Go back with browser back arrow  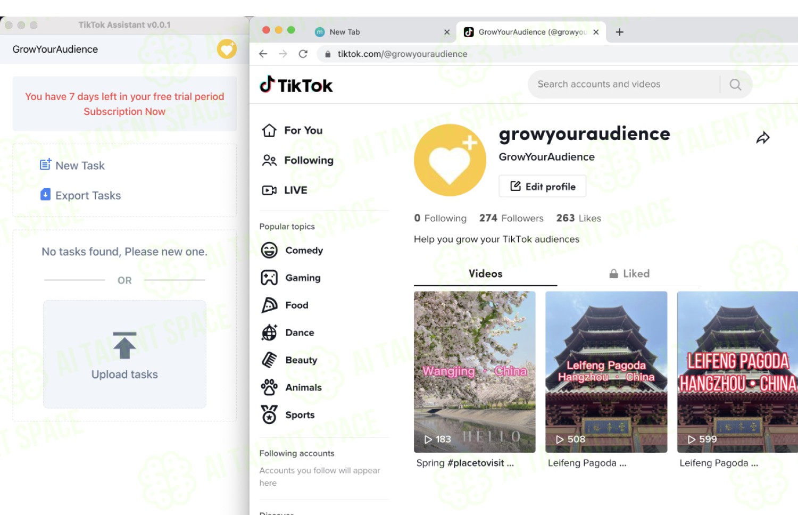tap(263, 54)
